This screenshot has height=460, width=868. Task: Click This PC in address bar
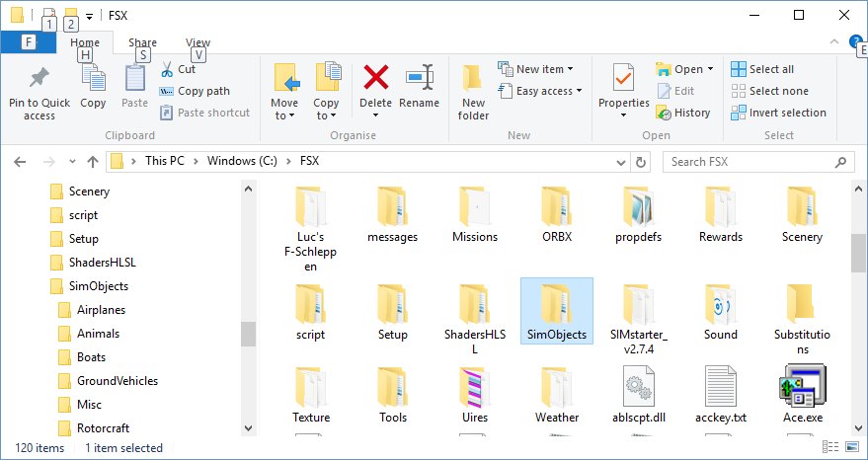pyautogui.click(x=164, y=161)
